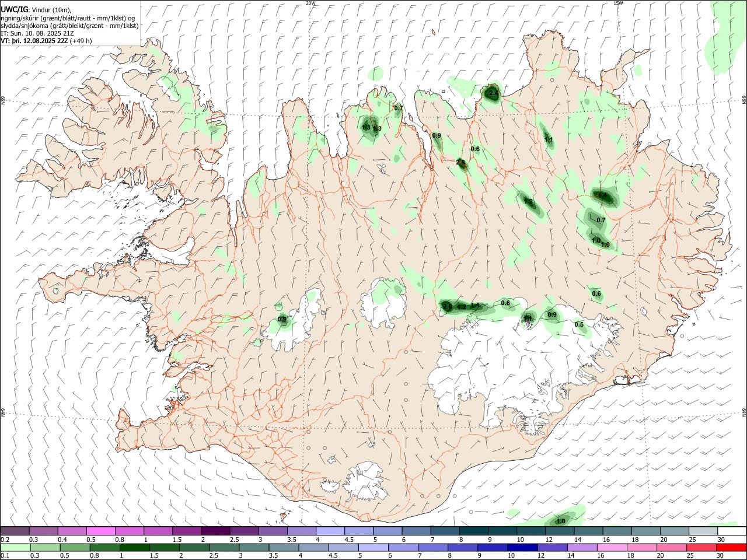Click the 0.8 green swatch in lower legend row

(x=104, y=548)
